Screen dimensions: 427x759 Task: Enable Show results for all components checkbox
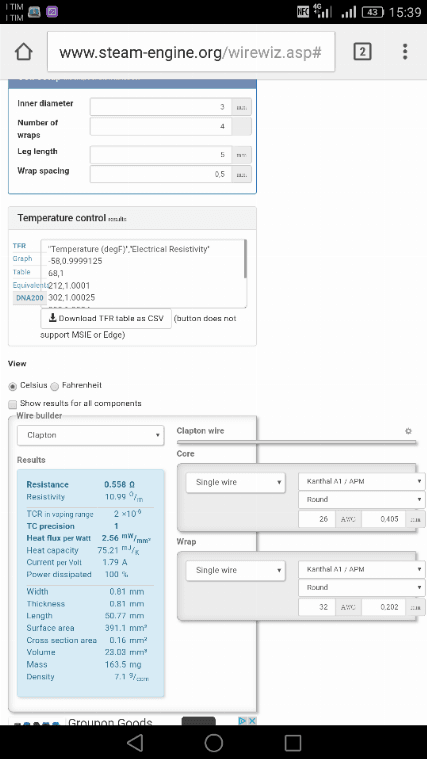13,404
